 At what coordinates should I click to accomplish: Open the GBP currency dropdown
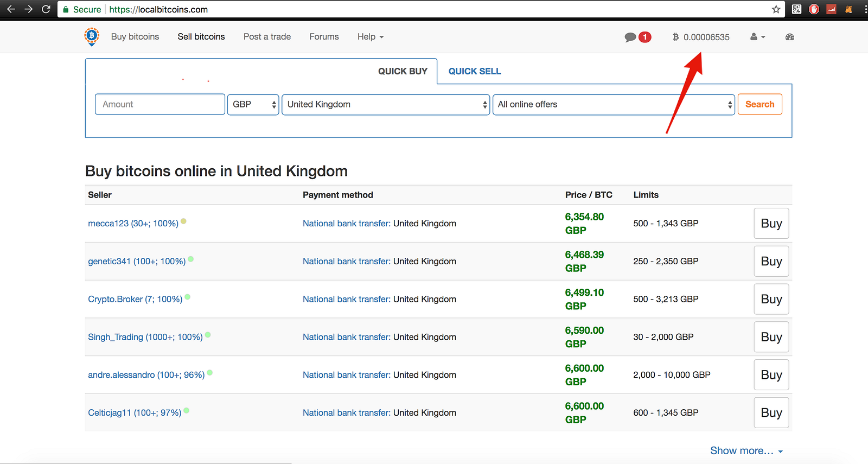click(253, 104)
